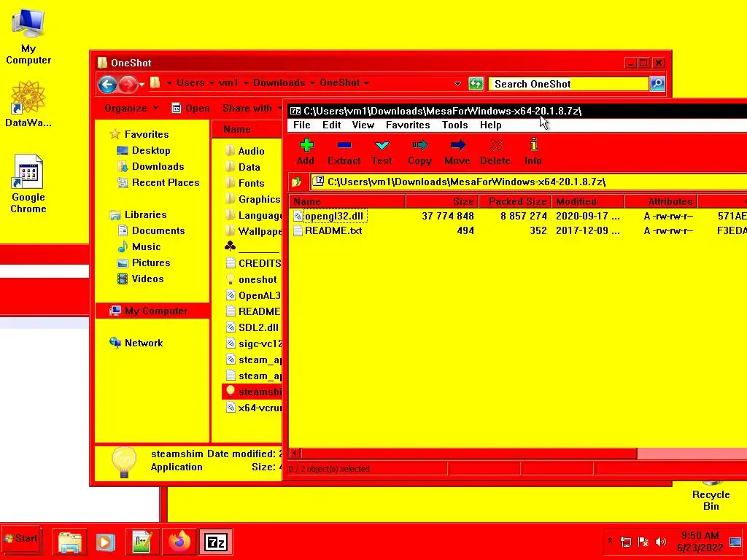The image size is (747, 560).
Task: Select My Computer in explorer sidebar
Action: (152, 311)
